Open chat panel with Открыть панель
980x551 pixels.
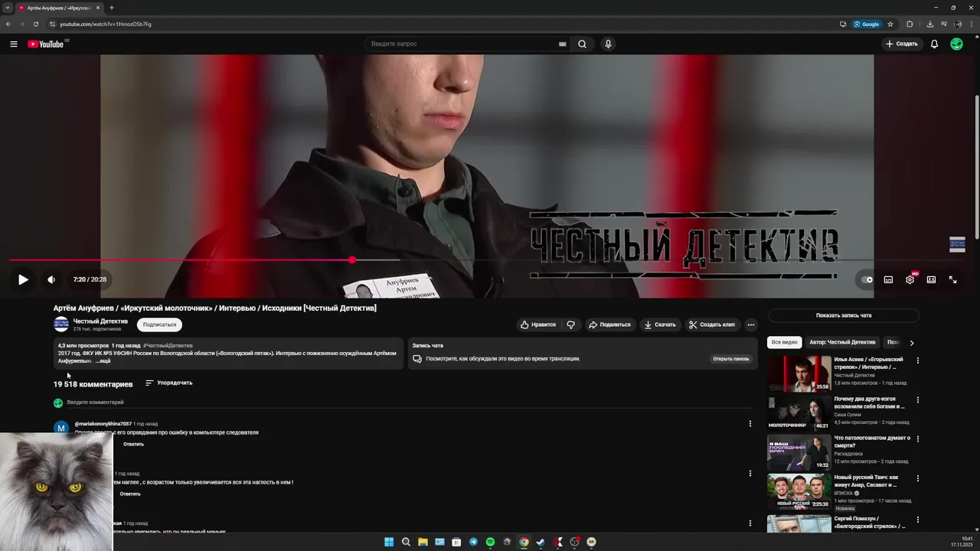731,358
